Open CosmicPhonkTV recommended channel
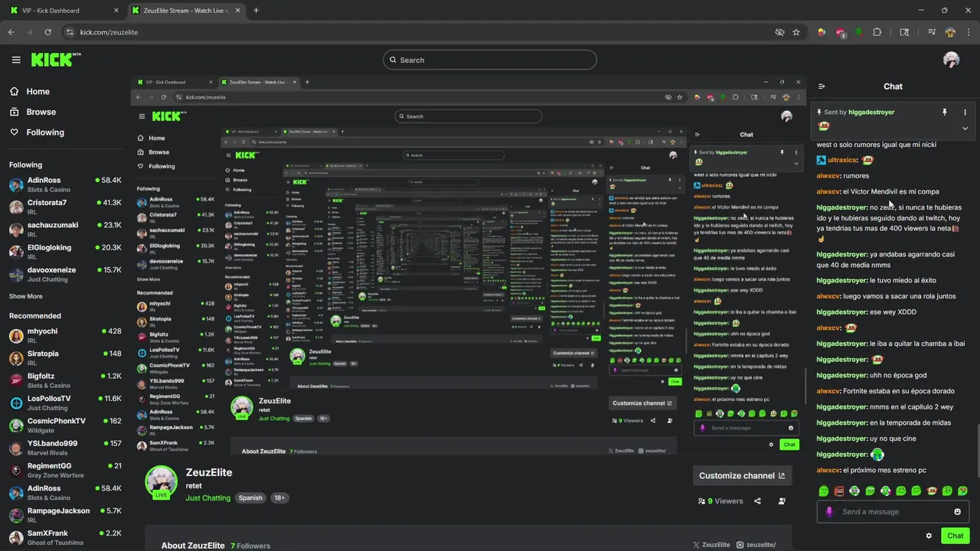 65,425
